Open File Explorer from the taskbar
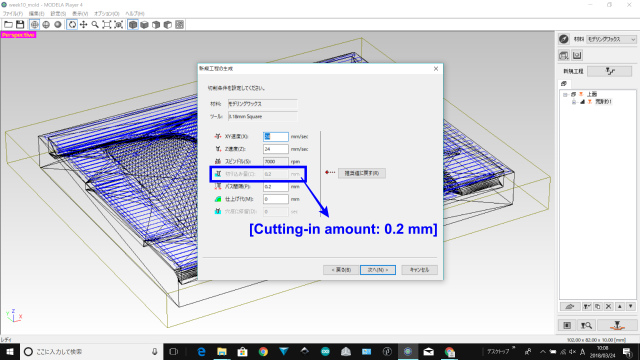The width and height of the screenshot is (640, 360). (x=222, y=351)
